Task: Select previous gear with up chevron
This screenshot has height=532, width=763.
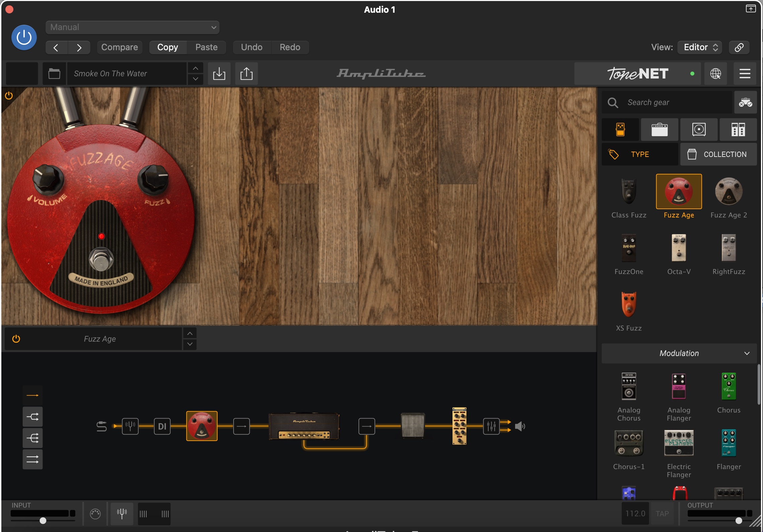Action: [190, 334]
